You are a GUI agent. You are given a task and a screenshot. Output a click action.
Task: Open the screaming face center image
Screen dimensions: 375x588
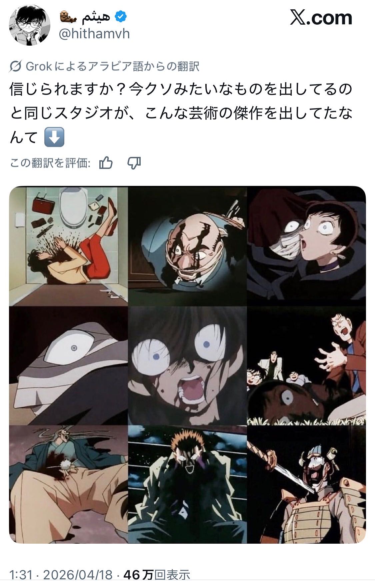tap(188, 365)
